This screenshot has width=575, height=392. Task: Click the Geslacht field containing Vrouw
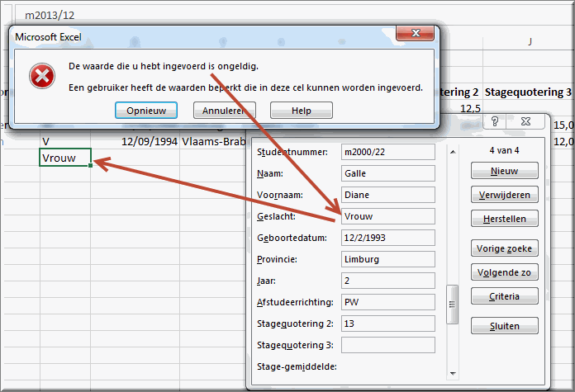point(387,217)
